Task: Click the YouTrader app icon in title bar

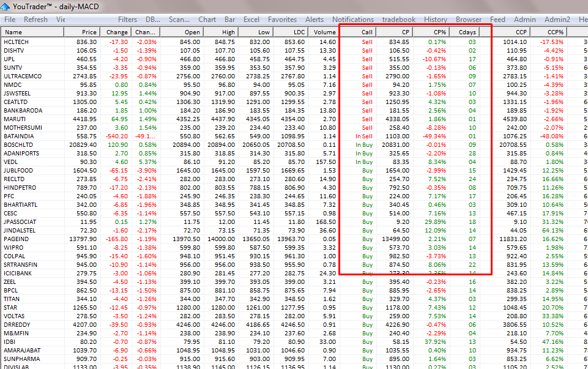Action: [6, 6]
